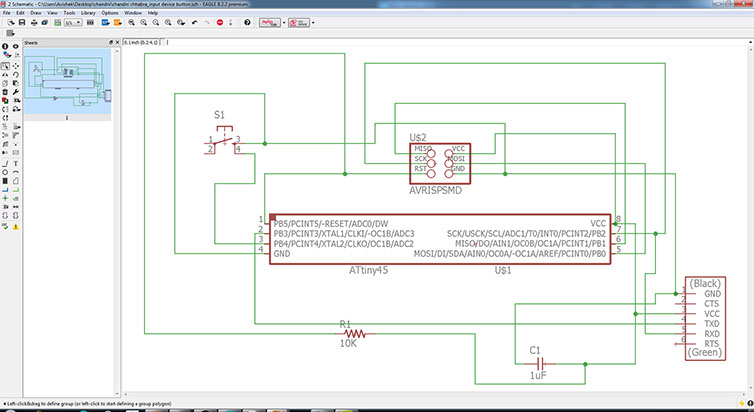754x412 pixels.
Task: Open the Draw menu
Action: click(36, 13)
